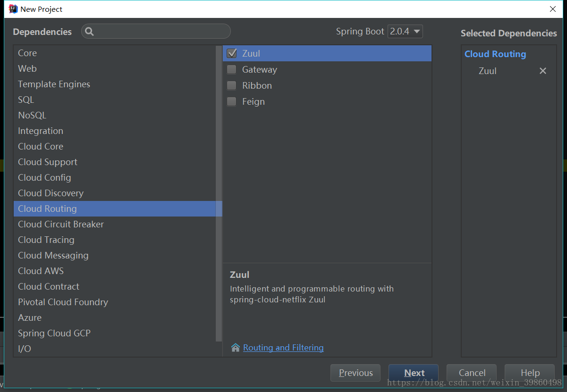Remove Zuul from selected dependencies
The height and width of the screenshot is (392, 567).
click(543, 71)
